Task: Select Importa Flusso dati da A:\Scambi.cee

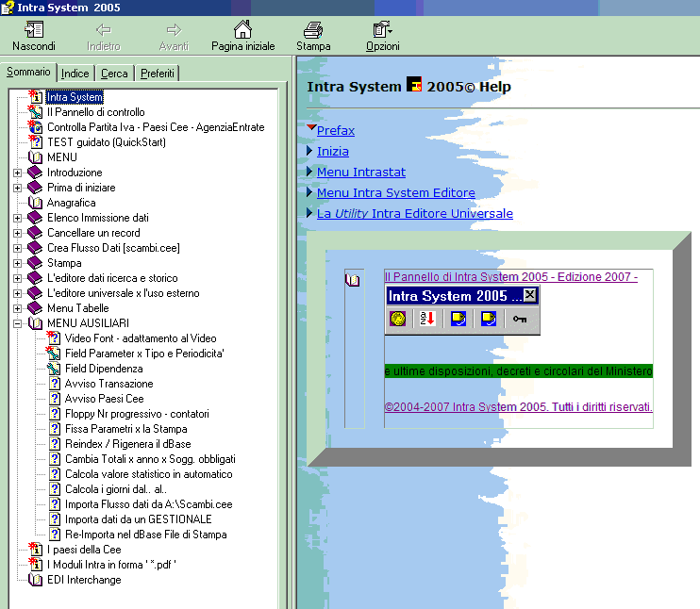Action: click(x=149, y=504)
